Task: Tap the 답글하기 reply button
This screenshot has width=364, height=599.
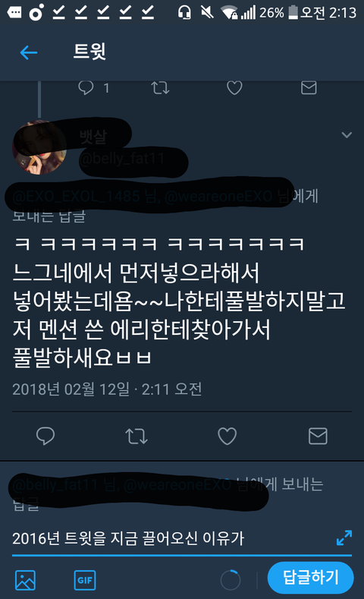Action: (311, 578)
